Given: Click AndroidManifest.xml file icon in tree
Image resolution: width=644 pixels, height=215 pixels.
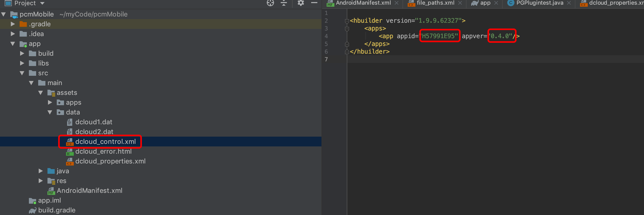Looking at the screenshot, I should (51, 191).
